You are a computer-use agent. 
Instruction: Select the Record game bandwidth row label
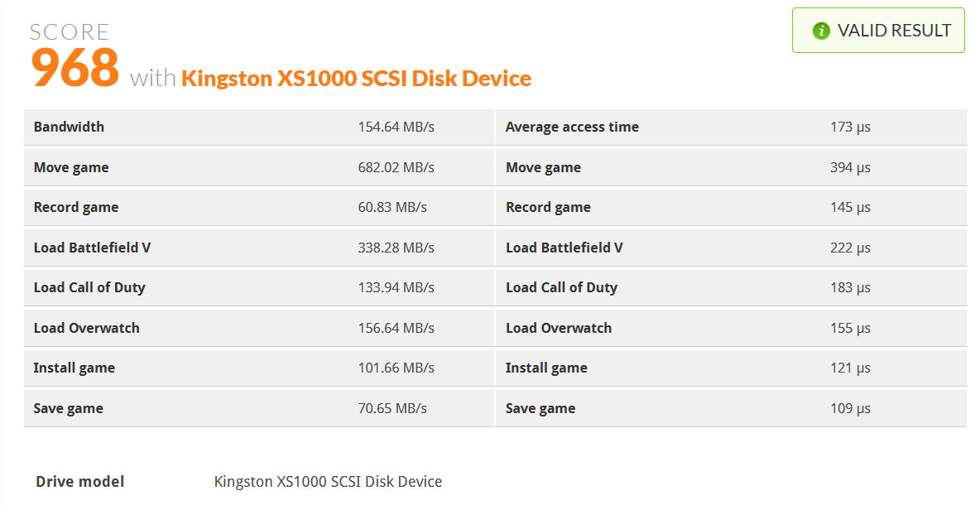point(76,208)
